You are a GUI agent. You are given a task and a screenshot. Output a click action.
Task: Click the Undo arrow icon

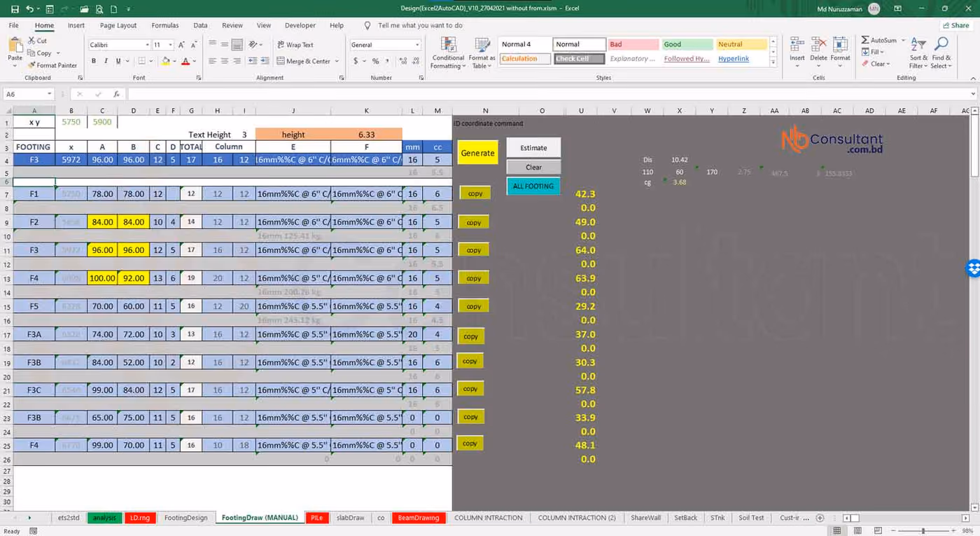pyautogui.click(x=29, y=9)
